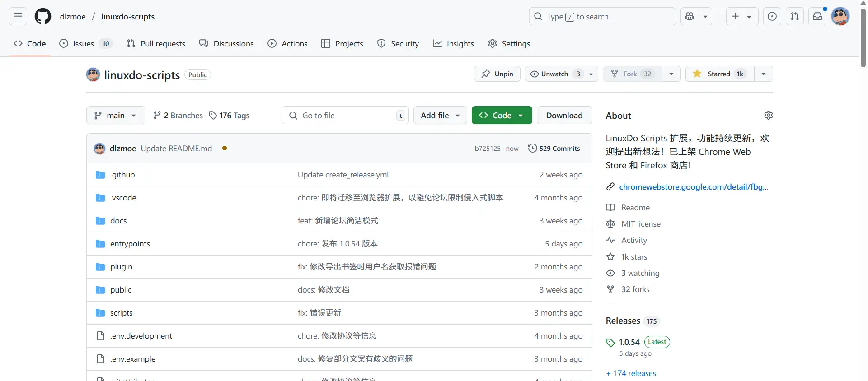Screen dimensions: 868x381
Task: Open the public folder
Action: 121,290
